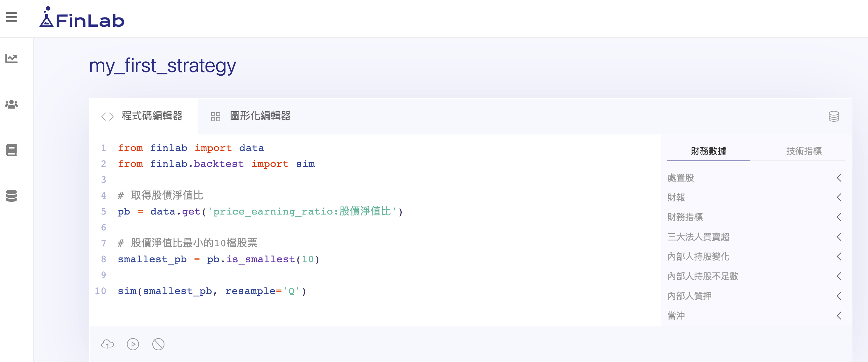This screenshot has height=362, width=868.
Task: Select the 技術指標 tab
Action: (x=804, y=151)
